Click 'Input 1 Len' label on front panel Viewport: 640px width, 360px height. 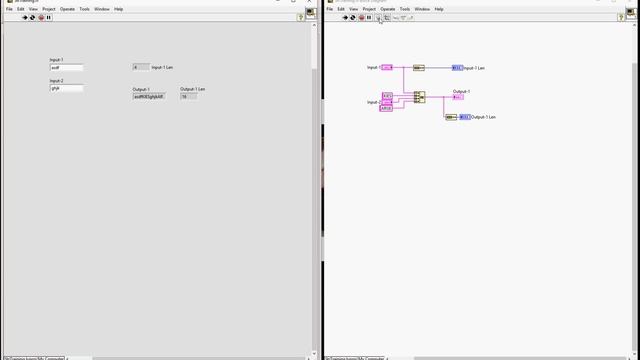162,67
